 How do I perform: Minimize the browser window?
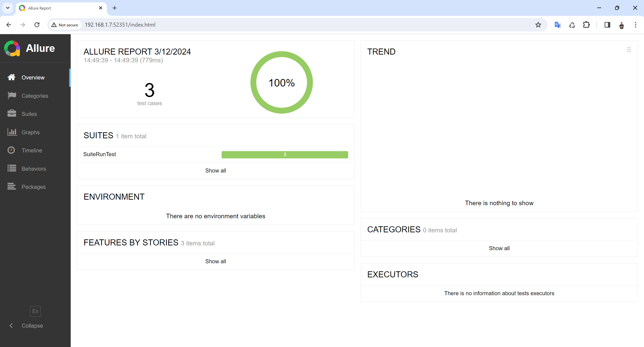pyautogui.click(x=599, y=8)
